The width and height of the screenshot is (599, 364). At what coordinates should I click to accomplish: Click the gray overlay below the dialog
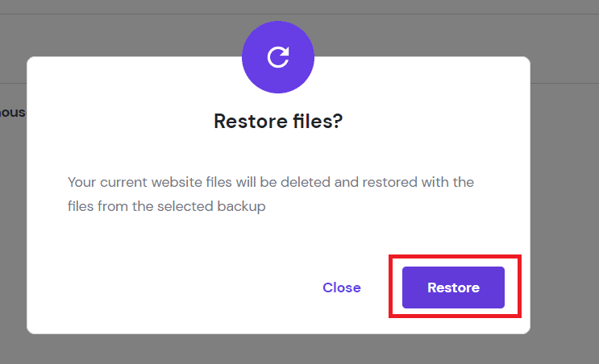[x=278, y=350]
